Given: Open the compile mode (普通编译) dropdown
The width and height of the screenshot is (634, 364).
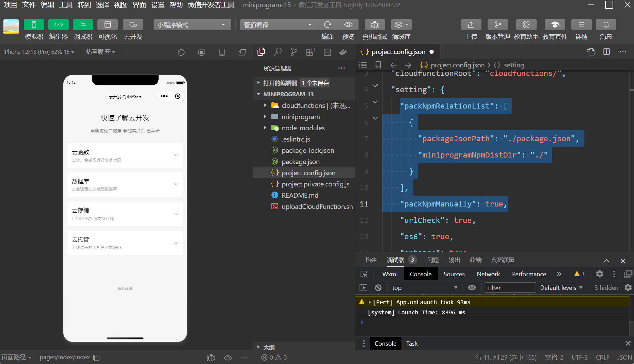Looking at the screenshot, I should click(279, 25).
